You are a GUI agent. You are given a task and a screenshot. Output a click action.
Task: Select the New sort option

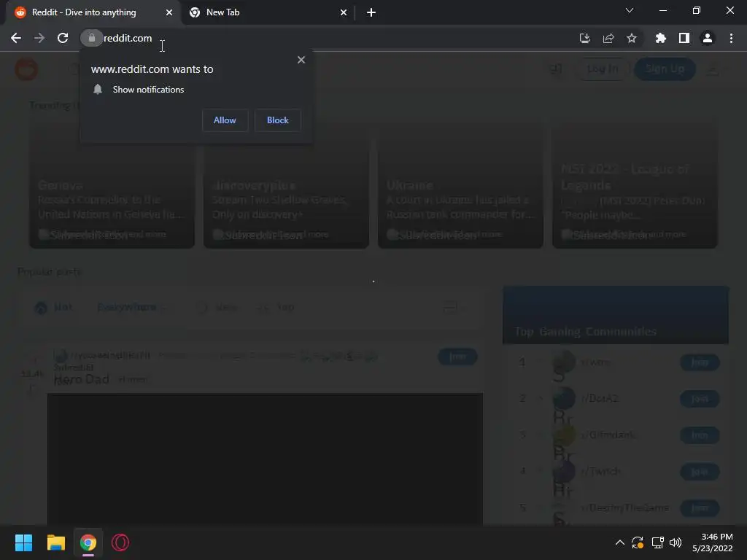click(217, 308)
